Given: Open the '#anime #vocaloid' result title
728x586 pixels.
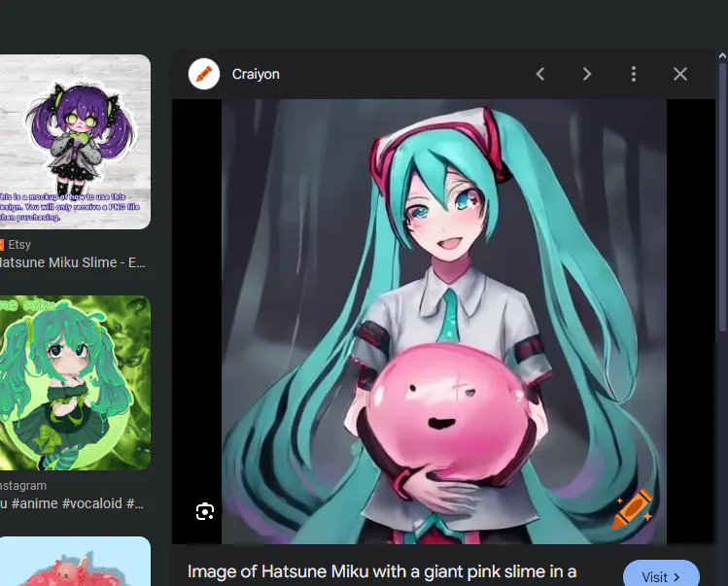Looking at the screenshot, I should click(x=72, y=503).
